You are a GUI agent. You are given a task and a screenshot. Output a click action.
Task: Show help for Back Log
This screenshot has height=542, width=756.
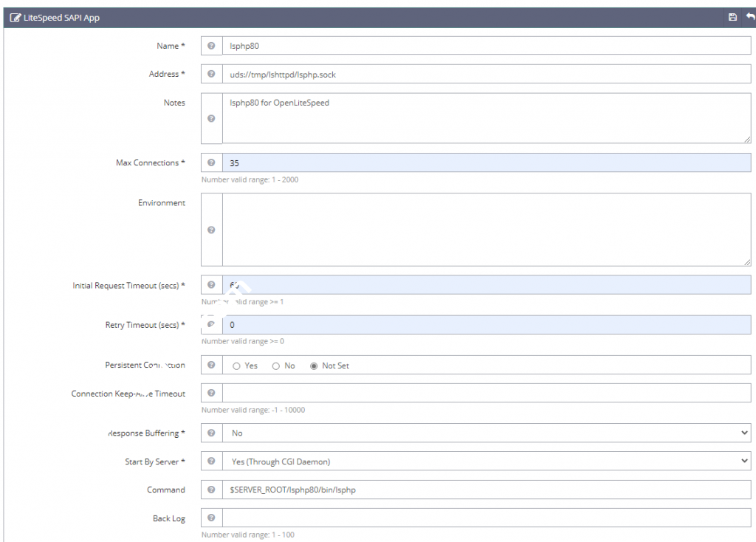pyautogui.click(x=211, y=518)
